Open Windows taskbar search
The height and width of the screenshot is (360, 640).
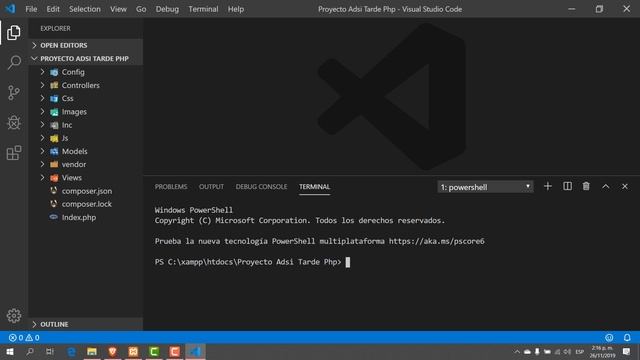30,351
